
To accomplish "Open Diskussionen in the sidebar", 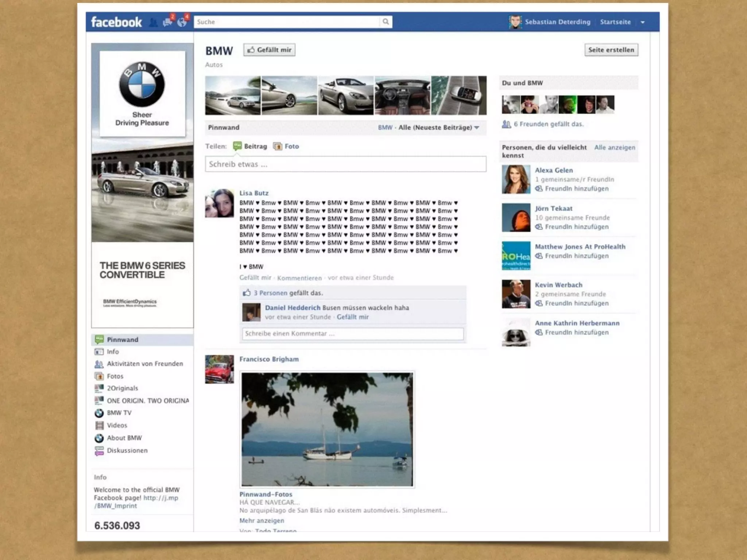I will point(127,451).
